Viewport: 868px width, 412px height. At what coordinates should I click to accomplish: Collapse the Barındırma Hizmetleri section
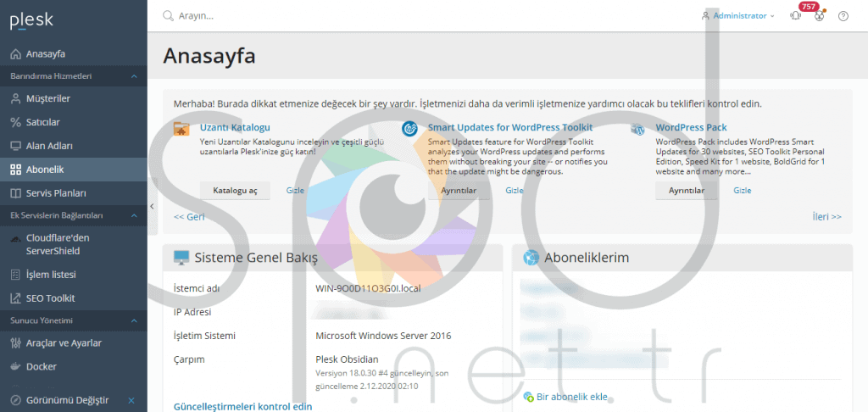point(134,75)
